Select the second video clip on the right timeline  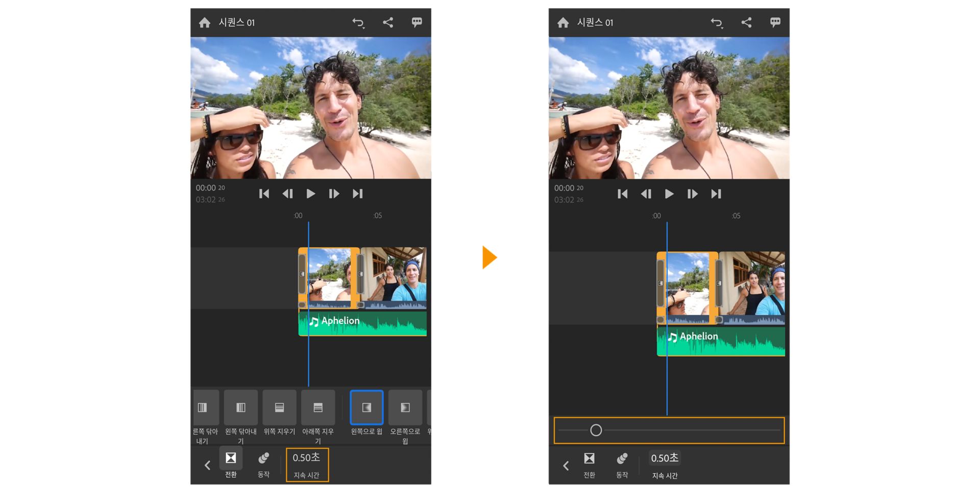click(x=752, y=288)
